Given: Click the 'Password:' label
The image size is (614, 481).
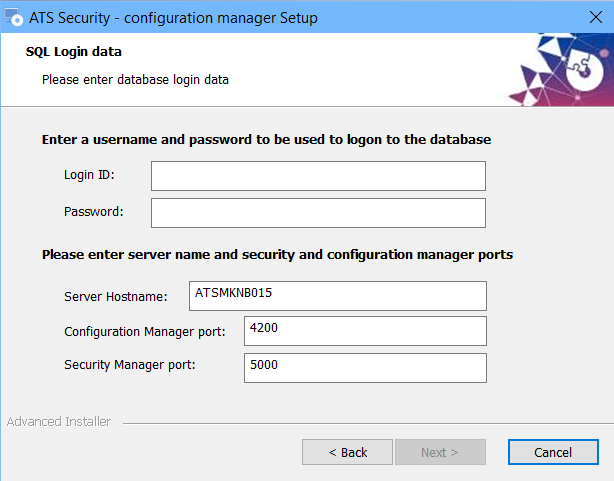Looking at the screenshot, I should [94, 212].
